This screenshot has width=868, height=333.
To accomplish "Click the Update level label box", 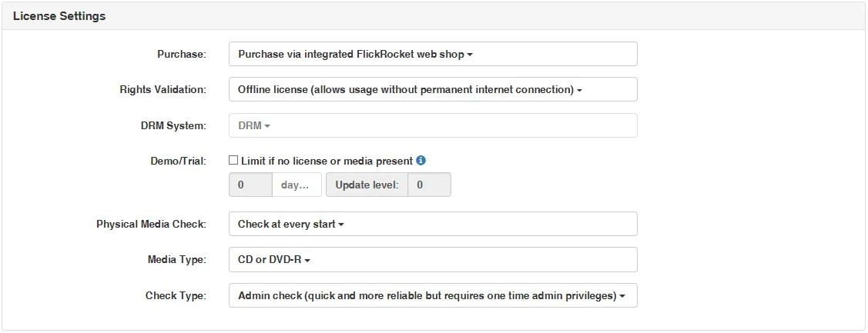I will click(367, 185).
